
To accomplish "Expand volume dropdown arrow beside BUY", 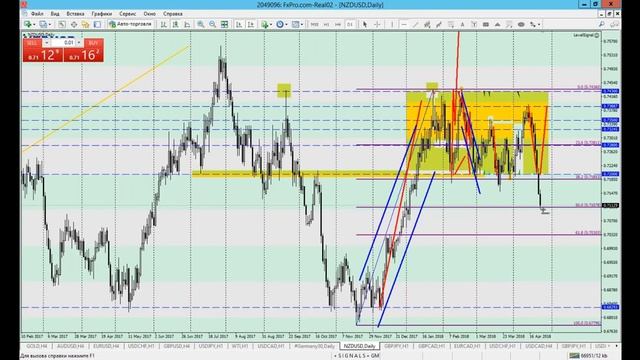I will point(79,43).
